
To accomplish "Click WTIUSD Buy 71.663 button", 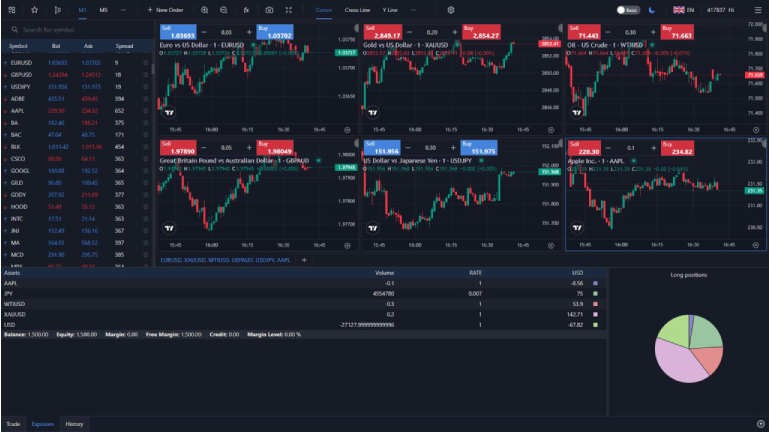I will (x=677, y=32).
